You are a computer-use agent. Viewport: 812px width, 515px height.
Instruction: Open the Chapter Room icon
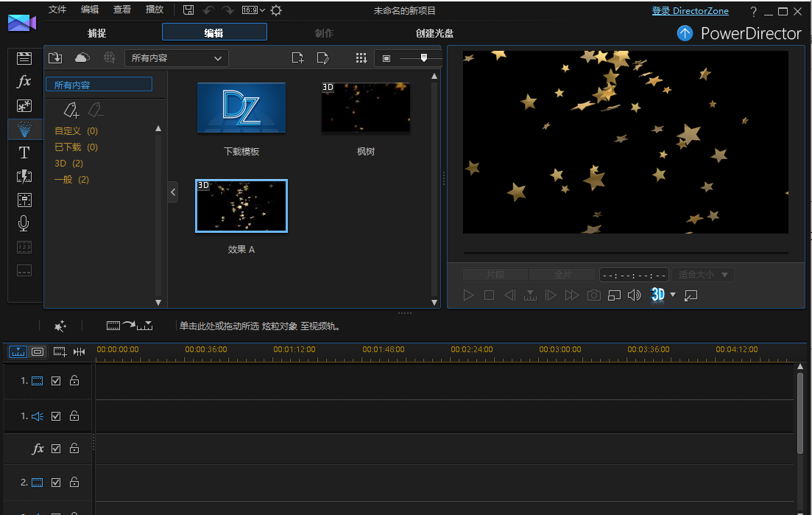pos(24,247)
